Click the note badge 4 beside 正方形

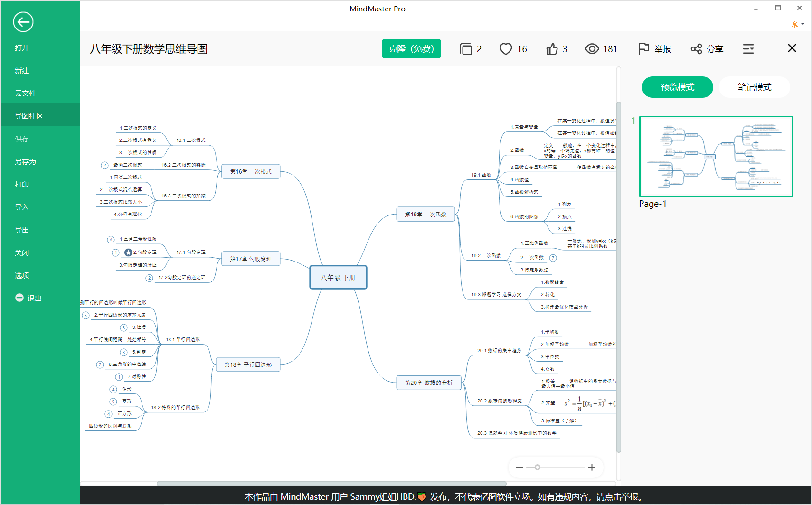point(108,414)
